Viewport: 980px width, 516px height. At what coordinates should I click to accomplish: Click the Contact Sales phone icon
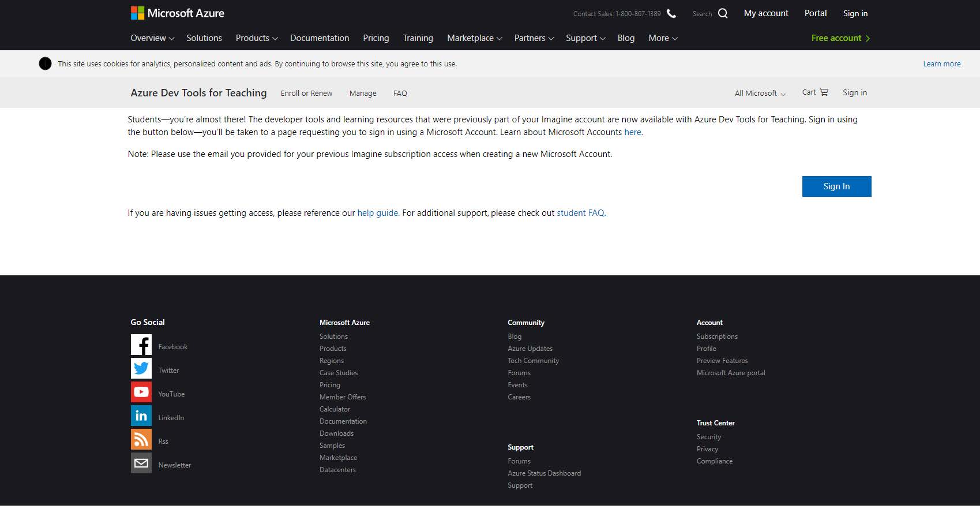[x=671, y=13]
